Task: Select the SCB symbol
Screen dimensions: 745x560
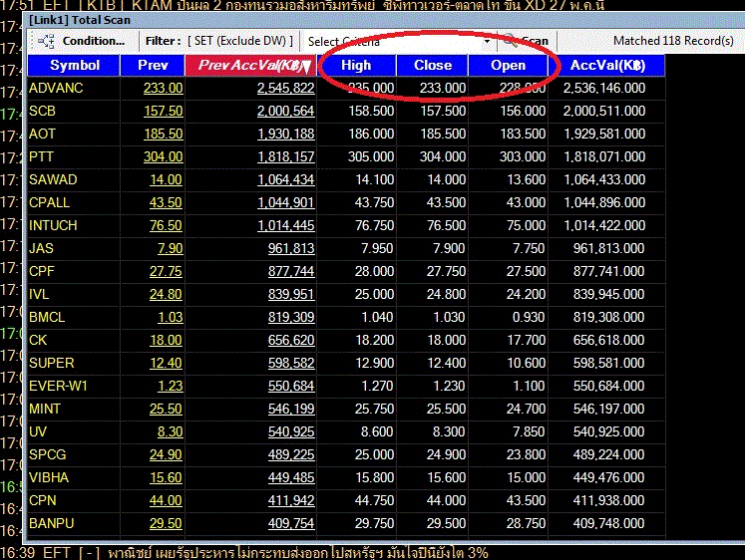Action: click(x=42, y=111)
